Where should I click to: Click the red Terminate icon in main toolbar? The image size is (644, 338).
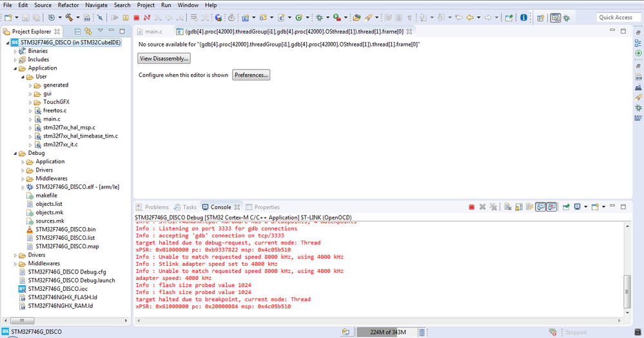coord(137,17)
